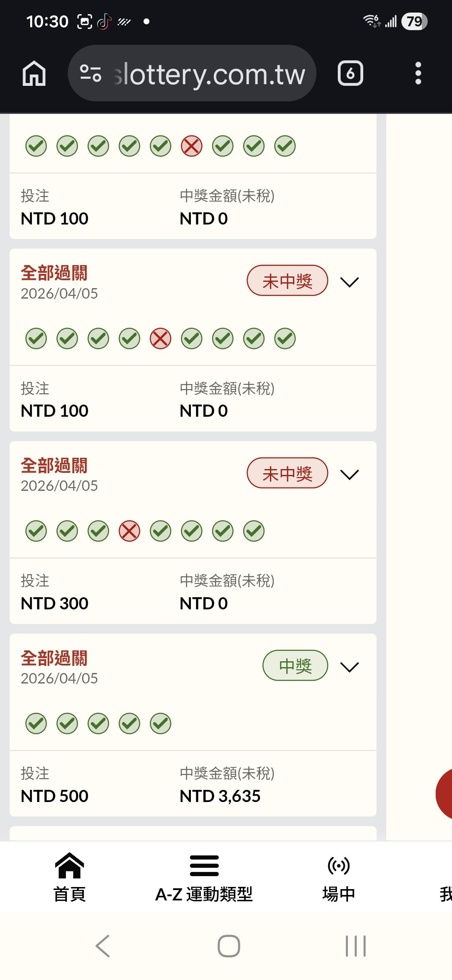Open the browser three-dot menu

pyautogui.click(x=418, y=73)
